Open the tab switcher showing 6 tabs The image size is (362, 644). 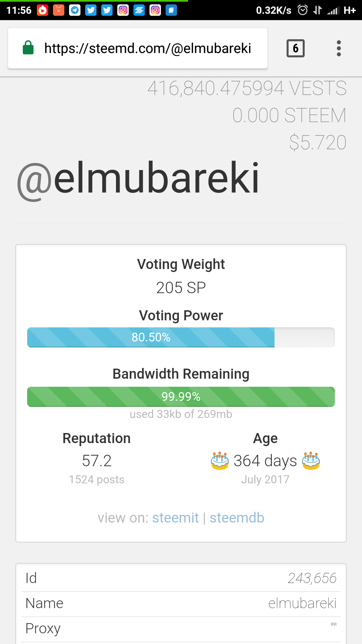[x=295, y=48]
